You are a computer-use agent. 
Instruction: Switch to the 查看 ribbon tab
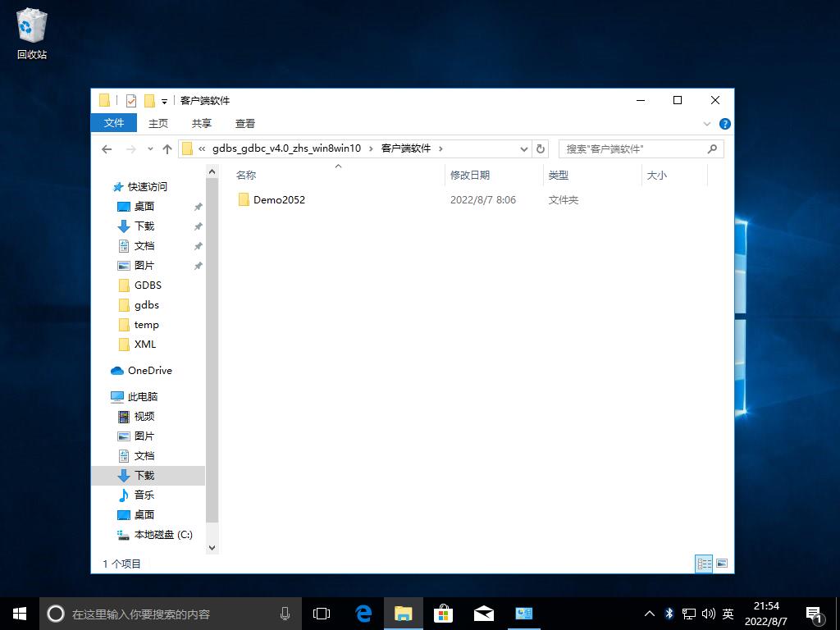pyautogui.click(x=245, y=123)
